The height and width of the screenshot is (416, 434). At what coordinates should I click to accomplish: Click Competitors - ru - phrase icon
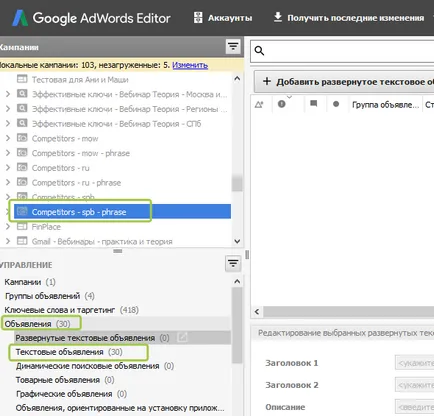(x=22, y=182)
